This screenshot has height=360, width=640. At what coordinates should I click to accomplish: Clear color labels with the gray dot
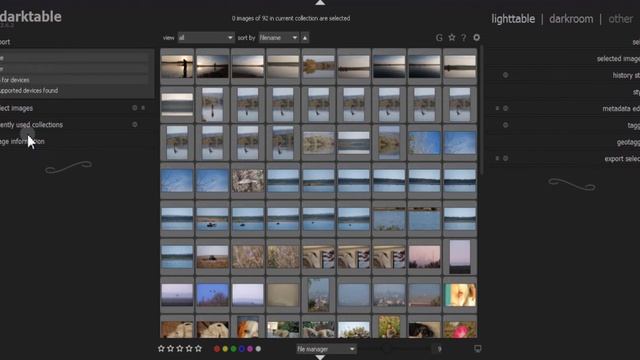258,349
